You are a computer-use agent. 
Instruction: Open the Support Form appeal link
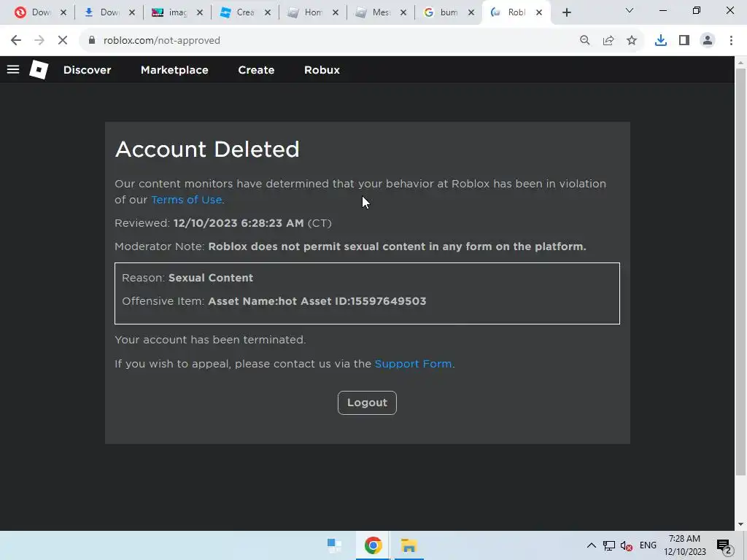(x=413, y=364)
